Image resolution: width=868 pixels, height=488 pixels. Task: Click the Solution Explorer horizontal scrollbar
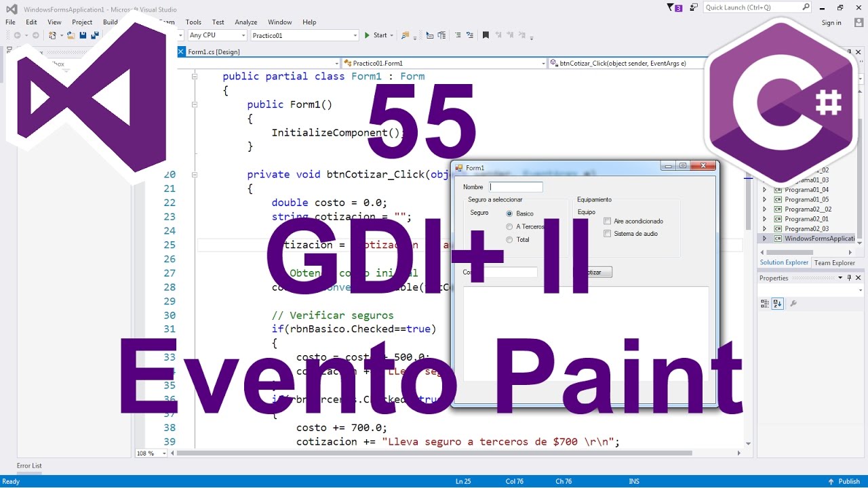[789, 252]
